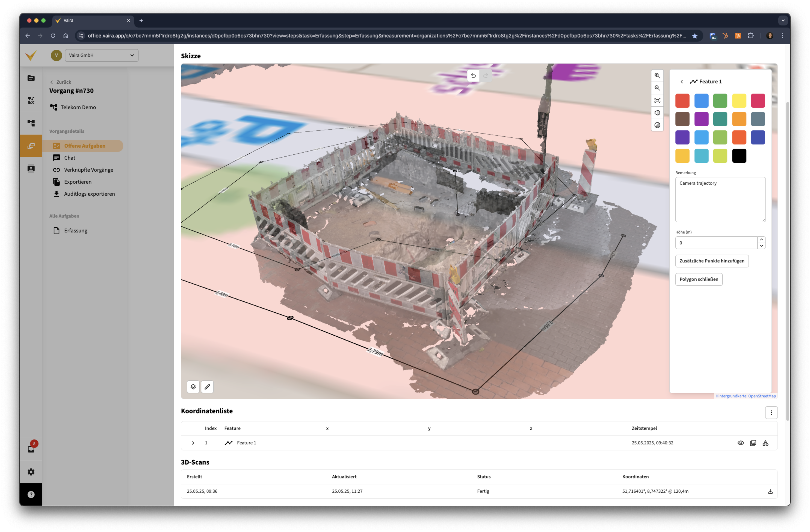
Task: Download the 3D scan file
Action: coord(770,491)
